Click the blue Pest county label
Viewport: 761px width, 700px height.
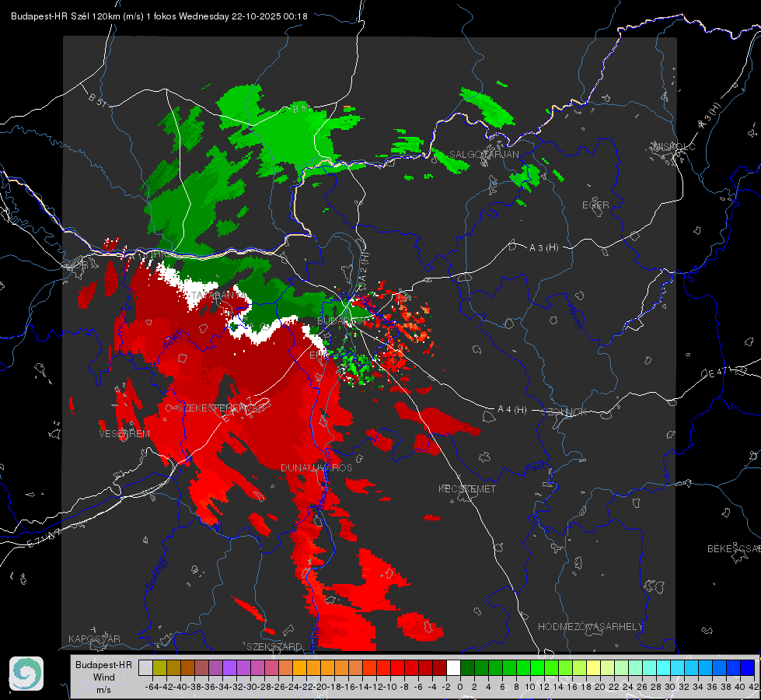coord(534,469)
